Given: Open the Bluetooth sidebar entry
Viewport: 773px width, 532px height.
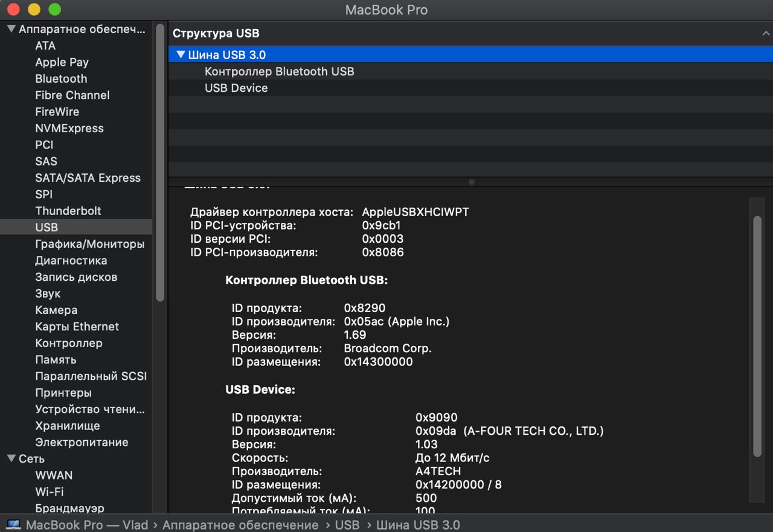Looking at the screenshot, I should click(61, 79).
